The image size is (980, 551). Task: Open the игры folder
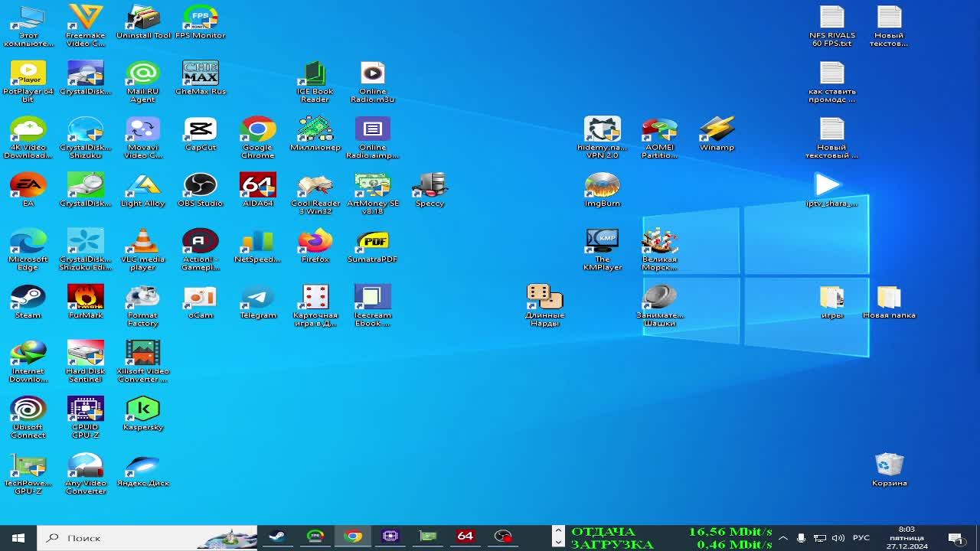[x=832, y=302]
